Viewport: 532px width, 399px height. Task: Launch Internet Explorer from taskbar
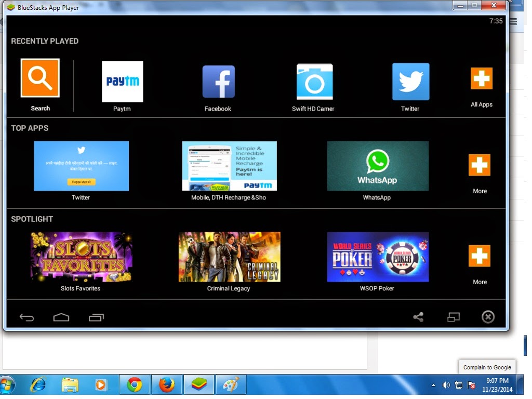[38, 385]
